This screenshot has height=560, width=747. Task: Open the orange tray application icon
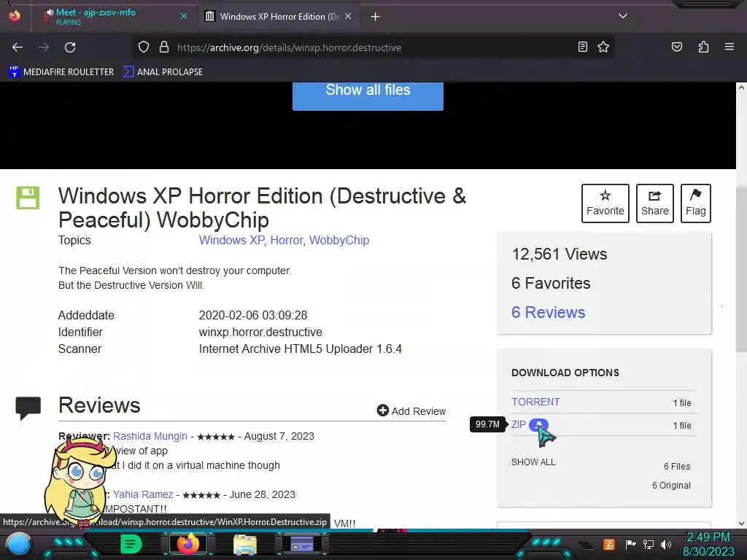coord(609,544)
